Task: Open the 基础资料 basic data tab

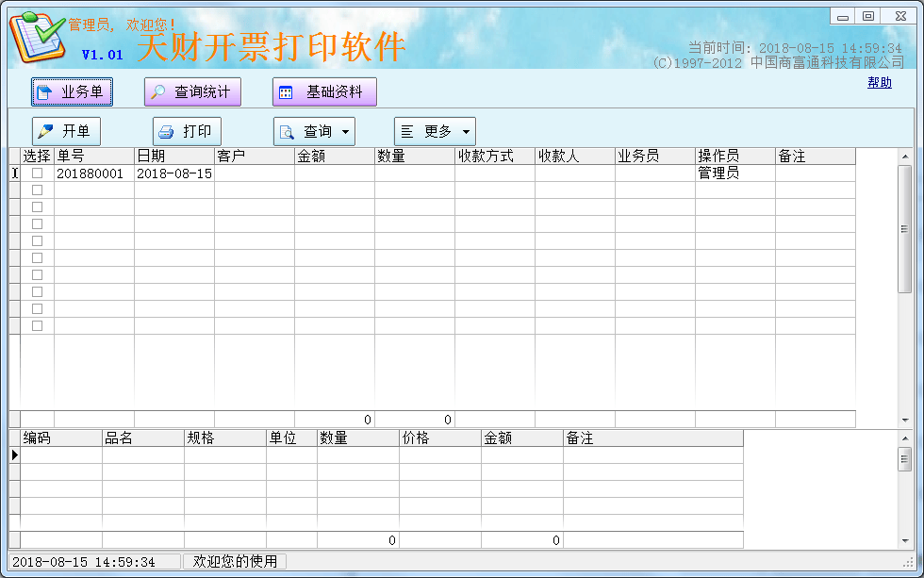Action: pyautogui.click(x=324, y=92)
